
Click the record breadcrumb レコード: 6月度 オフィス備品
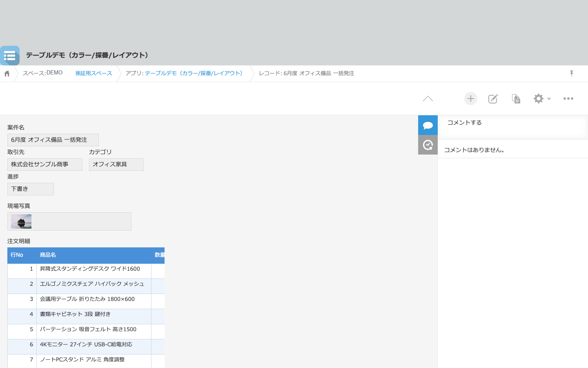pyautogui.click(x=306, y=73)
